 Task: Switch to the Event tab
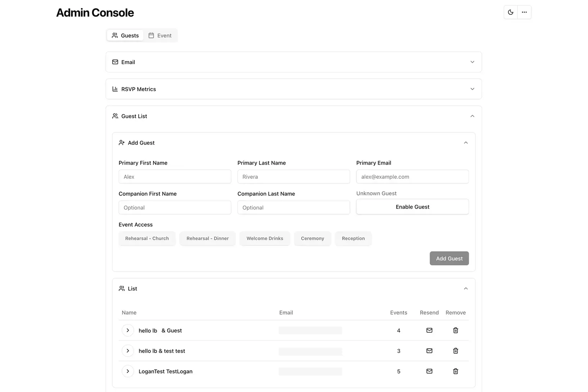coord(160,35)
